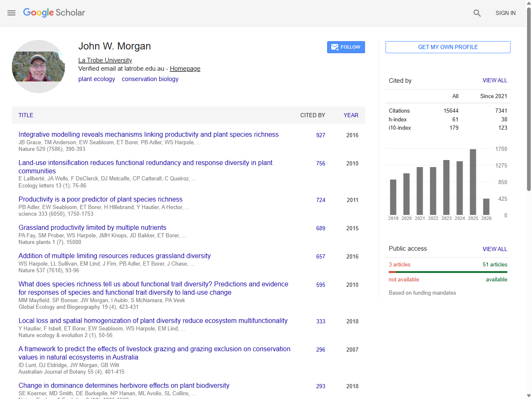This screenshot has width=532, height=399.
Task: Click the 927 citation count link
Action: pyautogui.click(x=320, y=135)
